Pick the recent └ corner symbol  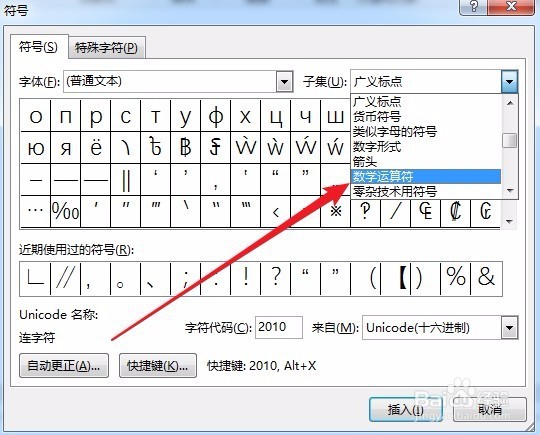tap(35, 278)
